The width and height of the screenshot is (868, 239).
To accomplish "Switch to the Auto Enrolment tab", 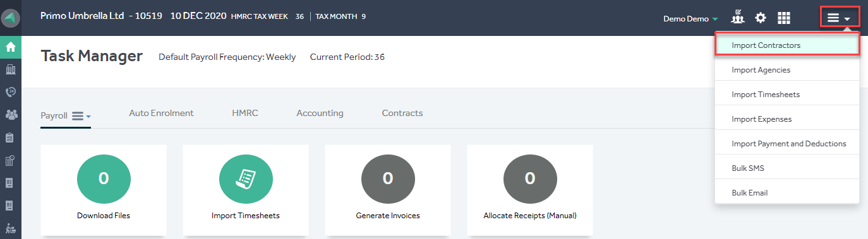I will (161, 114).
